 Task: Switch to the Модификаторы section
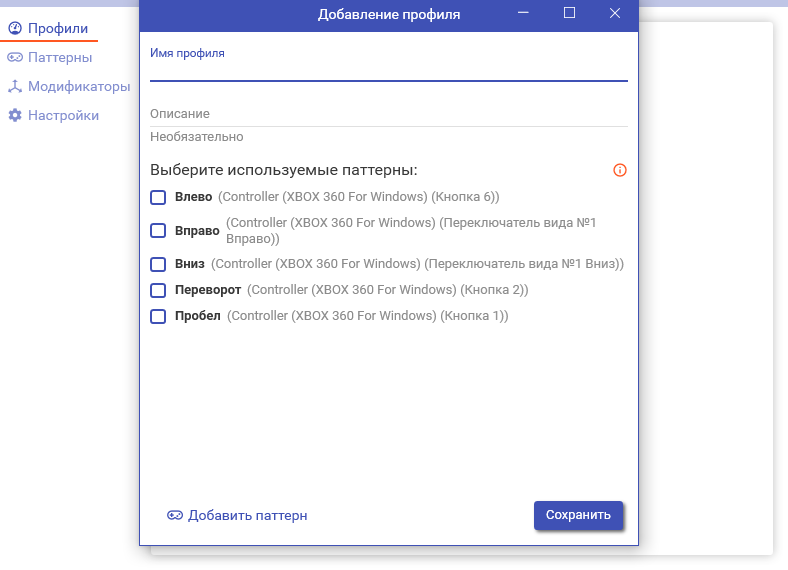pyautogui.click(x=78, y=87)
